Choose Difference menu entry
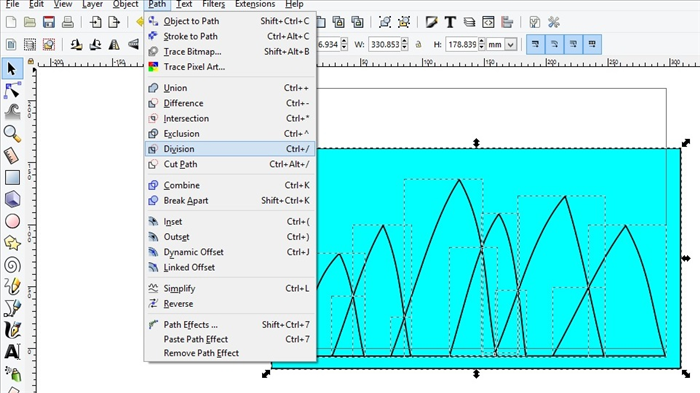This screenshot has width=700, height=393. coord(230,103)
